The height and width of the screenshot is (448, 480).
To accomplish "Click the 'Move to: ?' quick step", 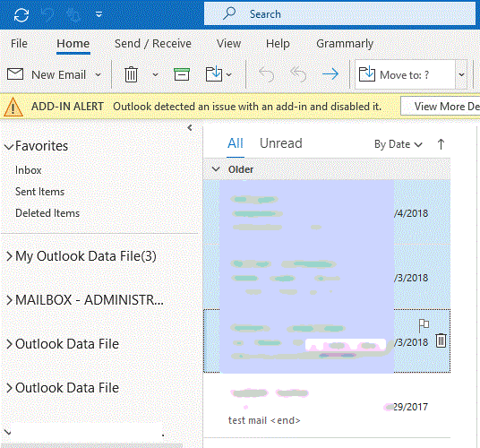I will tap(405, 74).
